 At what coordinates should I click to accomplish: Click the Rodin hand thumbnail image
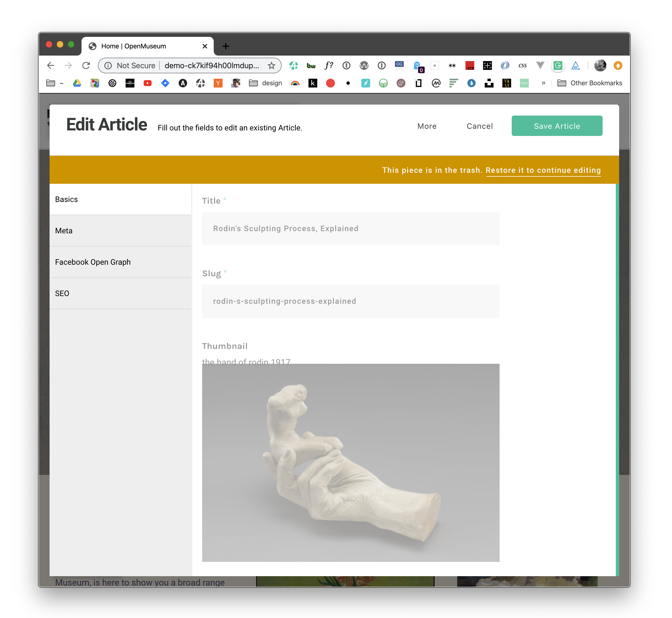point(350,463)
